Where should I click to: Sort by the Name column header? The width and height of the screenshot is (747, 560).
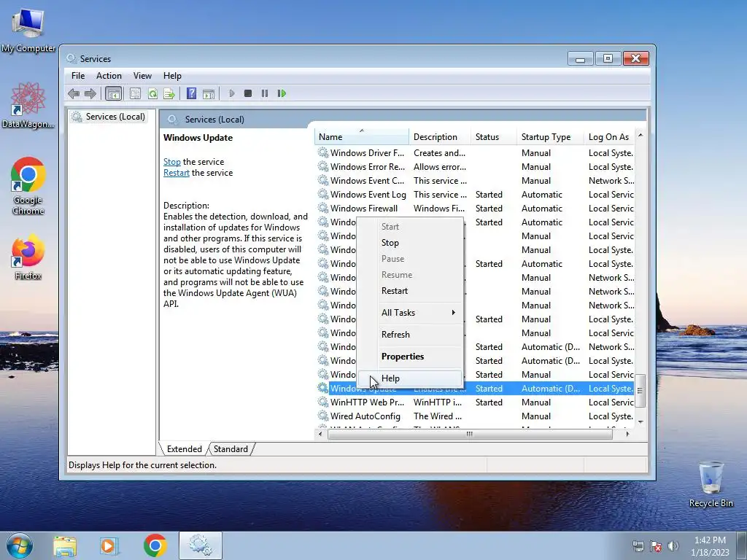362,136
